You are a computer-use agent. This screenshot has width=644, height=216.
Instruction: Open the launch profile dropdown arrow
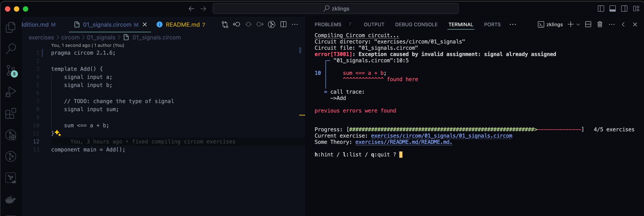point(578,24)
